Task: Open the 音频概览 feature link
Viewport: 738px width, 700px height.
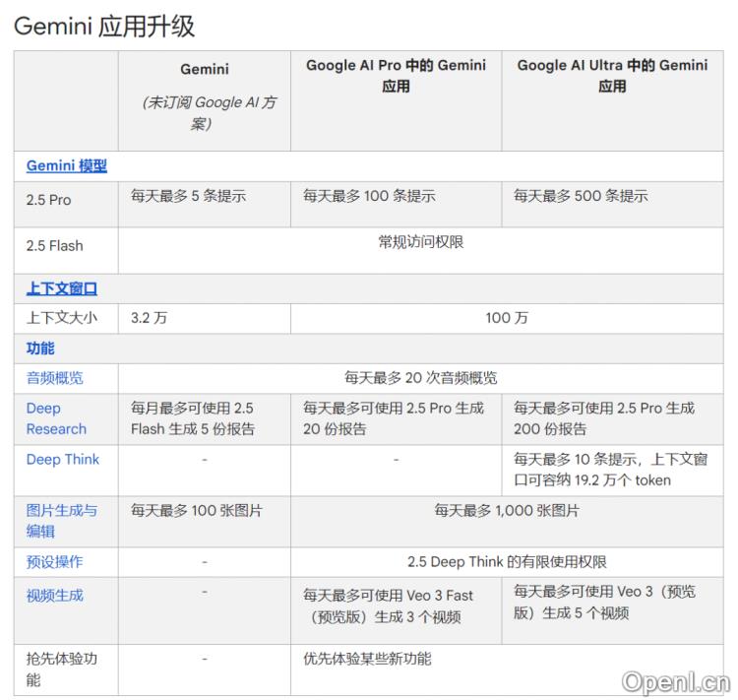Action: (55, 378)
